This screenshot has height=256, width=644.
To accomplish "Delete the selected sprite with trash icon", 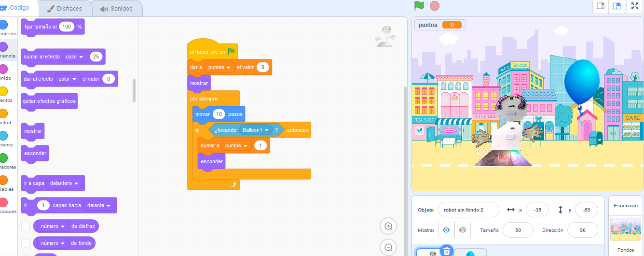I will (x=447, y=250).
